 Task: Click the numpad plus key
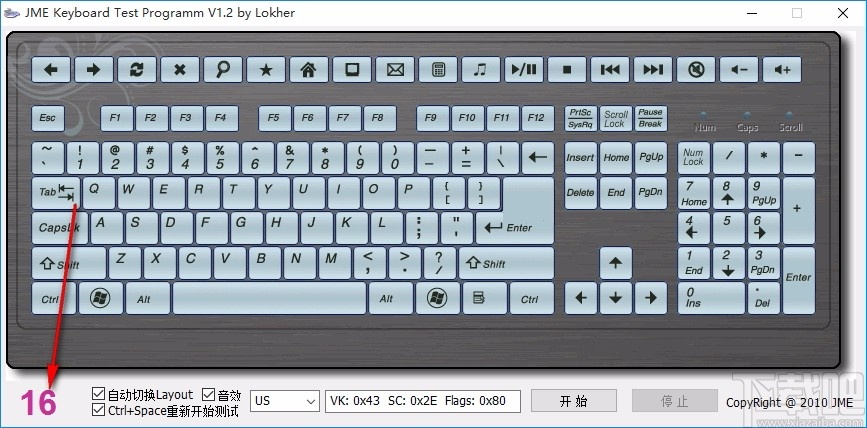798,211
